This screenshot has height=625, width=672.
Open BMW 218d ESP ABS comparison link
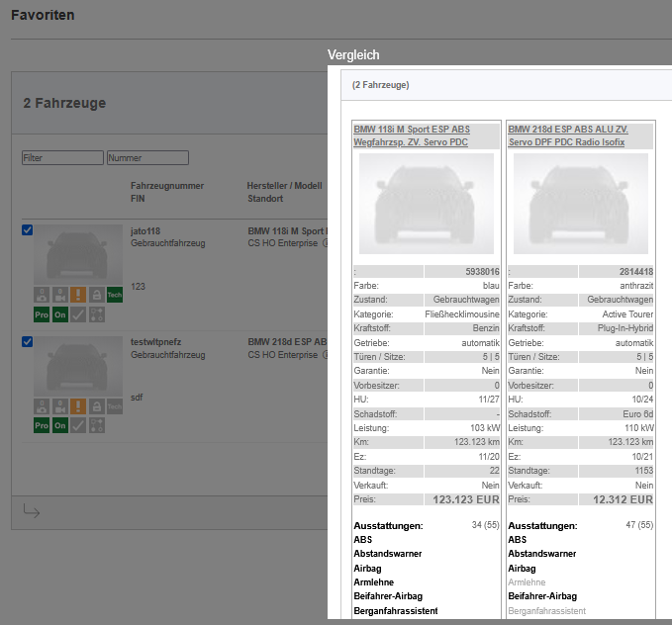coord(567,135)
